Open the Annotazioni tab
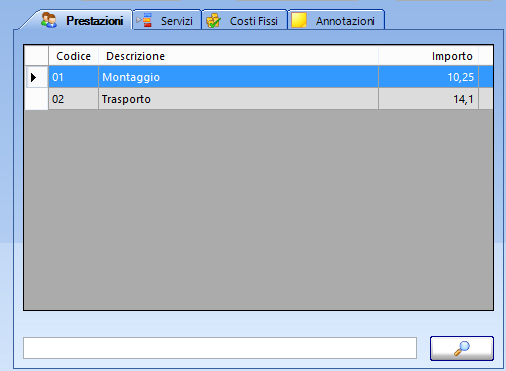 [336, 20]
